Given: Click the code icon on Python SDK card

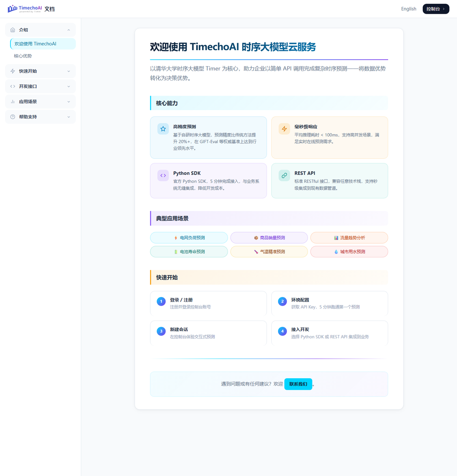Looking at the screenshot, I should [163, 175].
